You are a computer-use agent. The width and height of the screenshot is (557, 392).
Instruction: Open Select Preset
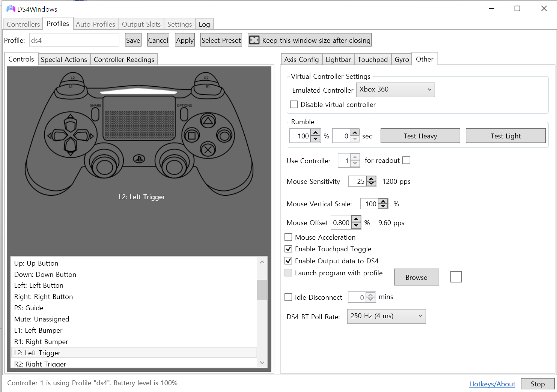pyautogui.click(x=221, y=40)
